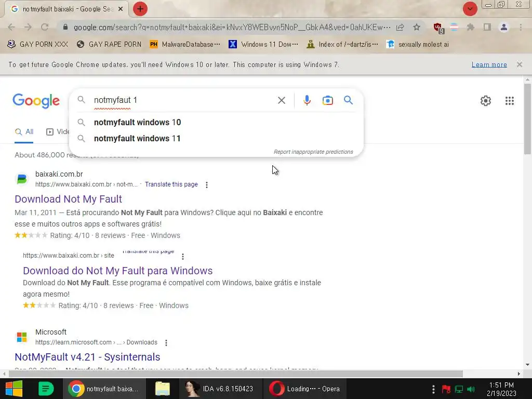Submit search with blue magnifier icon

[348, 100]
